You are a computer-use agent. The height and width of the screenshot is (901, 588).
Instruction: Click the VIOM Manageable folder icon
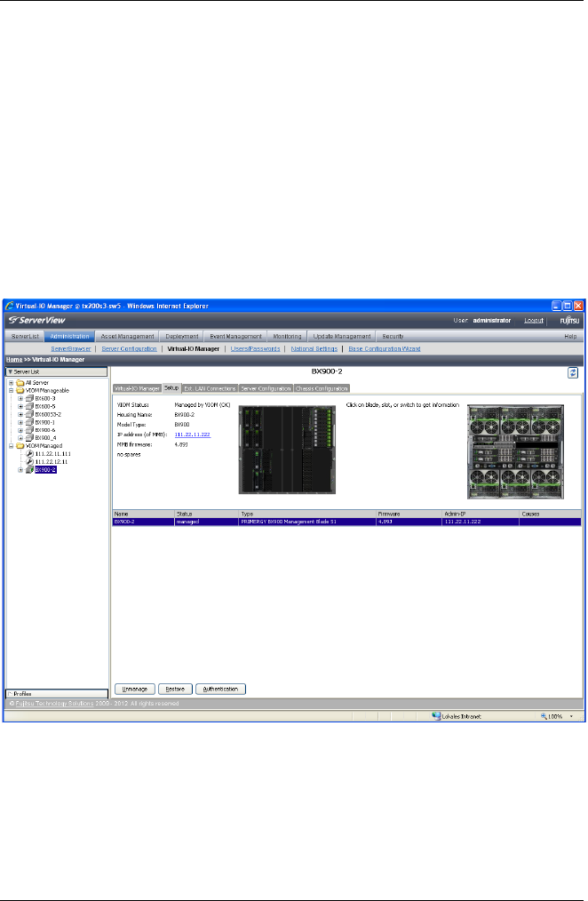(20, 390)
